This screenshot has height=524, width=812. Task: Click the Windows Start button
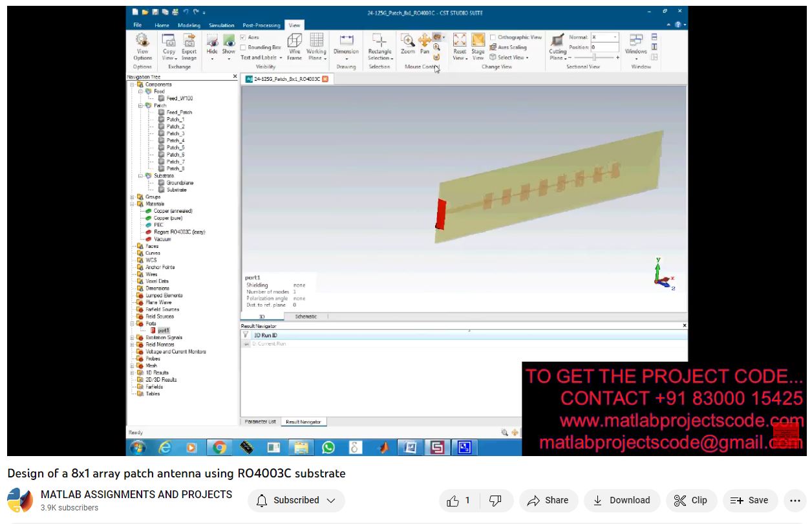pyautogui.click(x=138, y=447)
